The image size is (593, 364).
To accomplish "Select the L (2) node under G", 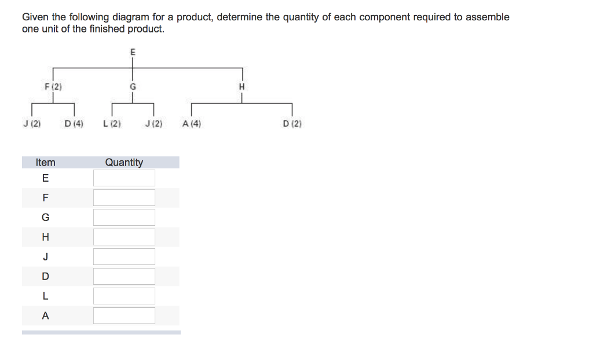I will pyautogui.click(x=111, y=123).
